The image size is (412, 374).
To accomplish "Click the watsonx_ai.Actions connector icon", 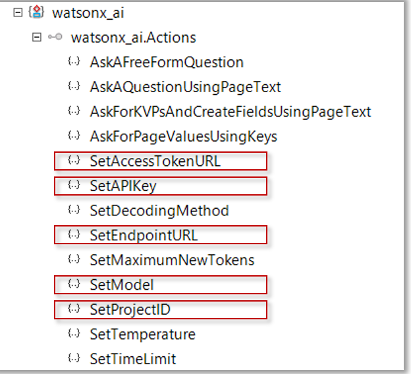I will 55,37.
